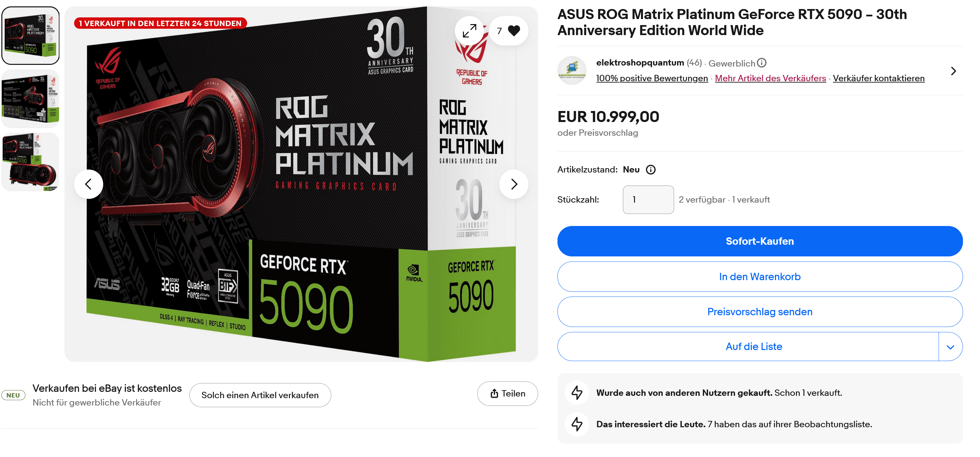Expand product image to fullscreen view
980x457 pixels.
(469, 30)
